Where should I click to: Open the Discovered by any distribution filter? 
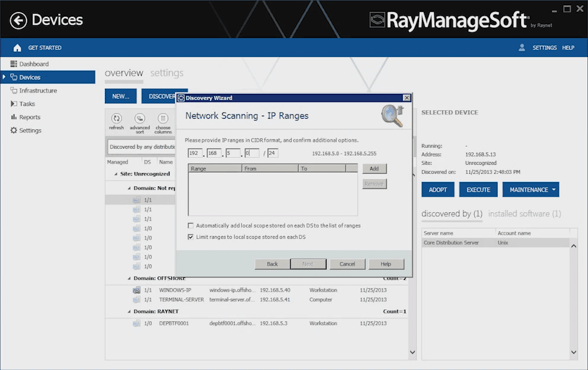(x=142, y=146)
